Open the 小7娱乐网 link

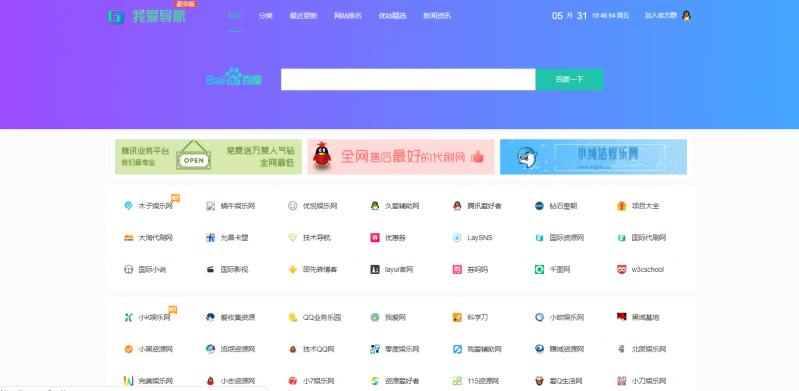[x=318, y=381]
